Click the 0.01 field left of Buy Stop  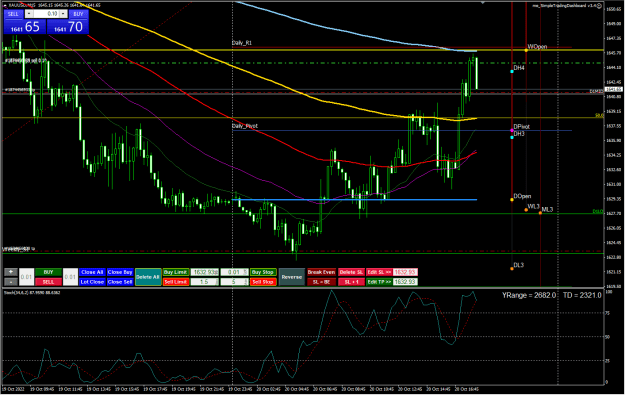coord(234,272)
